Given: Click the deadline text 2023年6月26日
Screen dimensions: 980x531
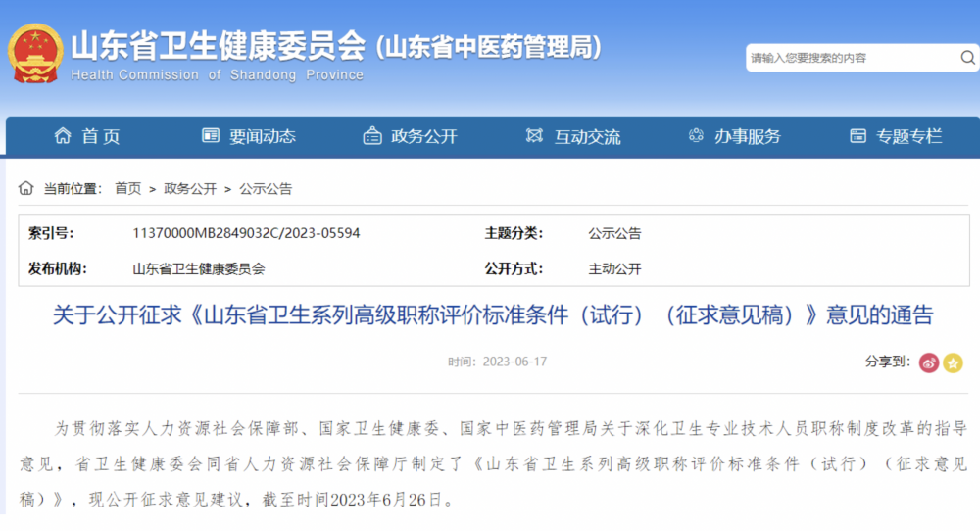Looking at the screenshot, I should coord(385,499).
